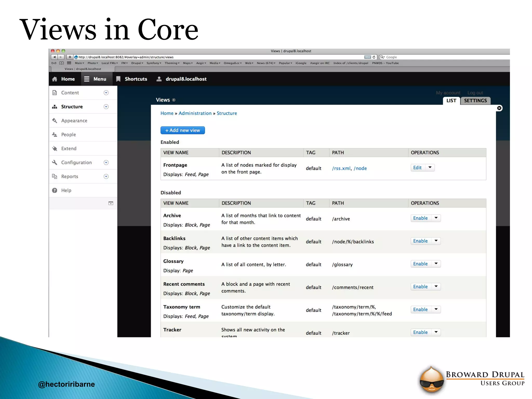Image resolution: width=532 pixels, height=399 pixels.
Task: Click the Home house icon in toolbar
Action: pyautogui.click(x=55, y=79)
